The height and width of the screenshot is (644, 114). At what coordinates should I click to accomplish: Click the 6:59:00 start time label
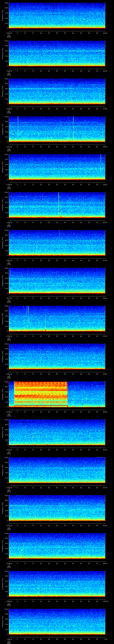point(9,601)
